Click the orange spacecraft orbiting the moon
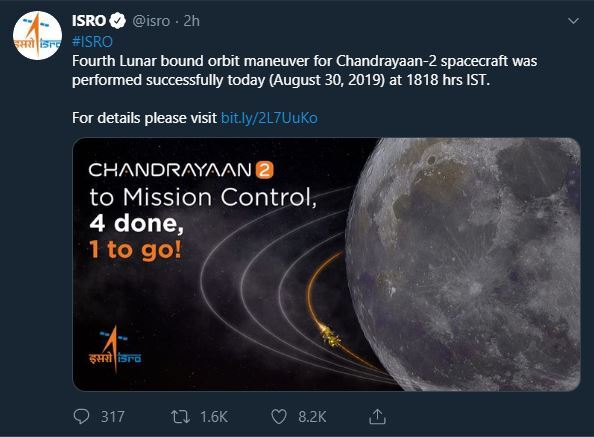594x437 pixels. [330, 335]
